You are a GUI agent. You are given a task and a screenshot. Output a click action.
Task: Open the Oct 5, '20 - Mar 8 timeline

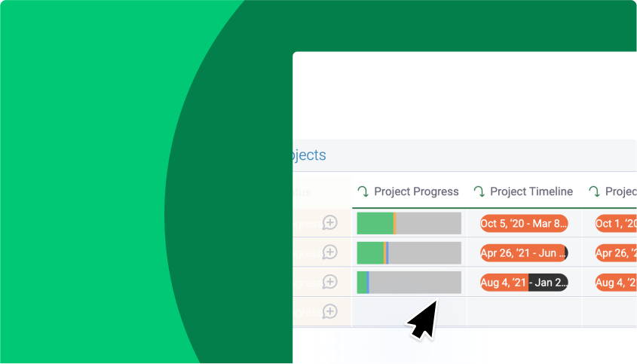tap(524, 223)
